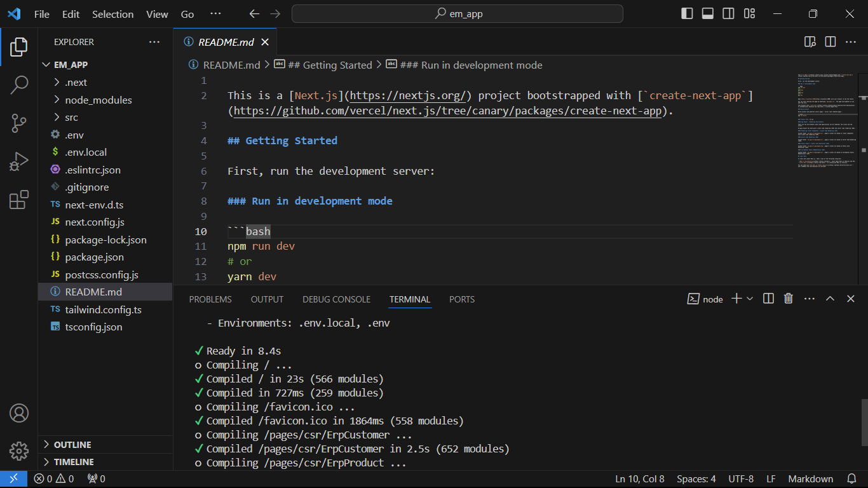Split the terminal panel
The width and height of the screenshot is (868, 488).
pyautogui.click(x=768, y=299)
